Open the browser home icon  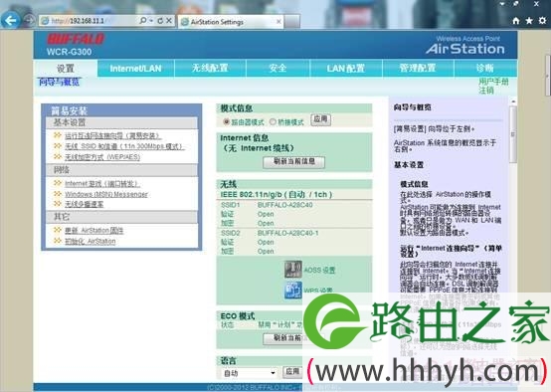tap(516, 21)
